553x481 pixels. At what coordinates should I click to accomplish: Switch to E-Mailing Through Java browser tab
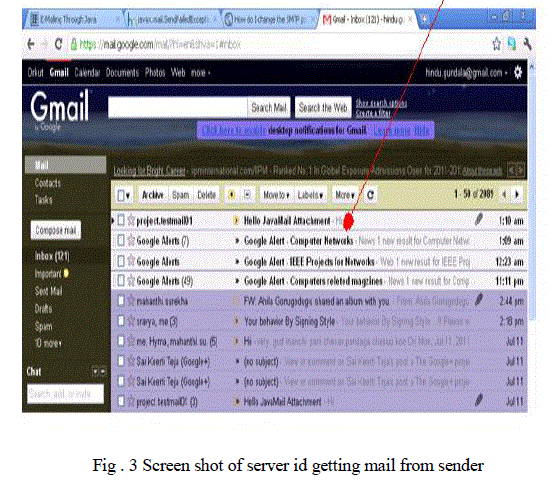pos(72,19)
